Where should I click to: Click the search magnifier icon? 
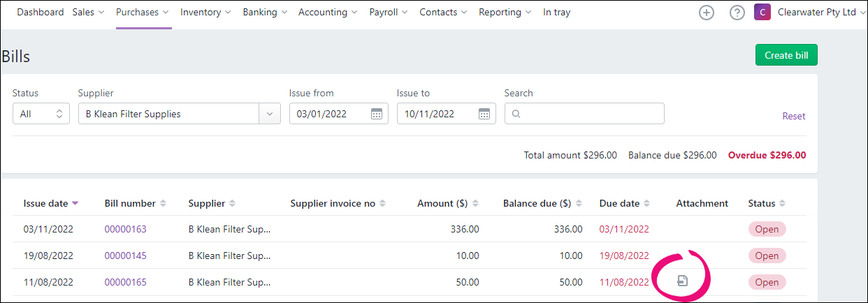pos(516,114)
